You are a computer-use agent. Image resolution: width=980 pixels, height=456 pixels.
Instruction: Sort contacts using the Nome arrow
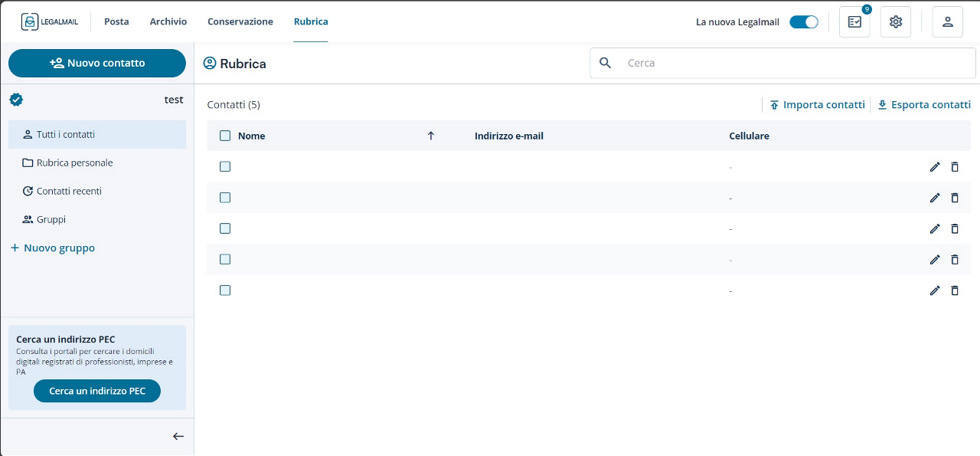430,136
